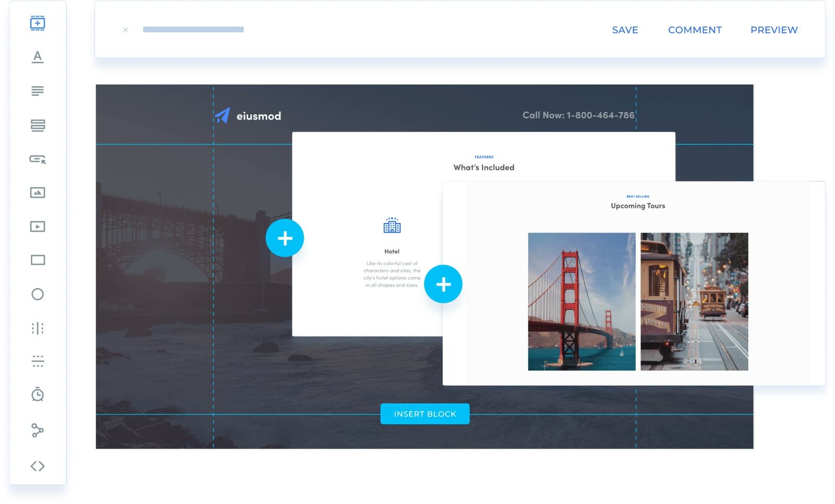Select the social share icon
The image size is (835, 504).
coord(38,430)
